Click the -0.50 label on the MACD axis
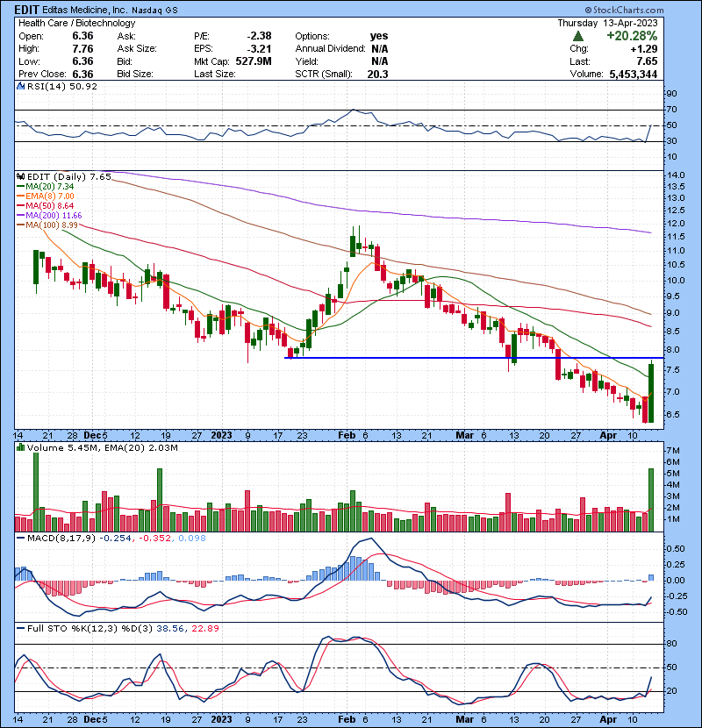 [675, 612]
